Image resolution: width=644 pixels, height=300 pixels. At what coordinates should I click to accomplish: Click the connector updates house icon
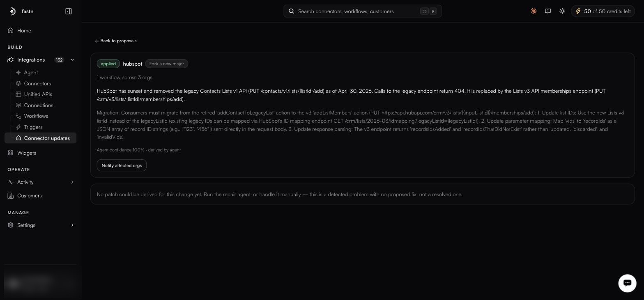coord(18,138)
